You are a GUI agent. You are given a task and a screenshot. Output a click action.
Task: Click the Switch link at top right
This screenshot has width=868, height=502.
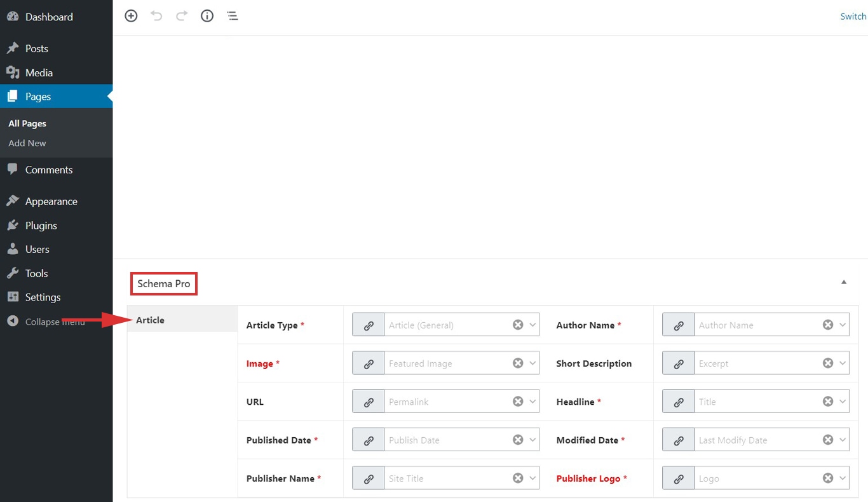click(x=853, y=16)
